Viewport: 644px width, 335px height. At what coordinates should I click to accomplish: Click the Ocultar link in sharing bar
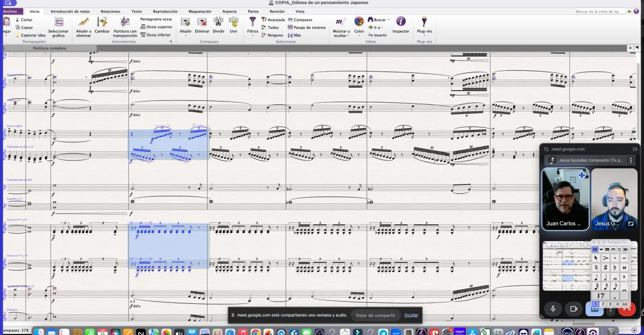[x=411, y=315]
